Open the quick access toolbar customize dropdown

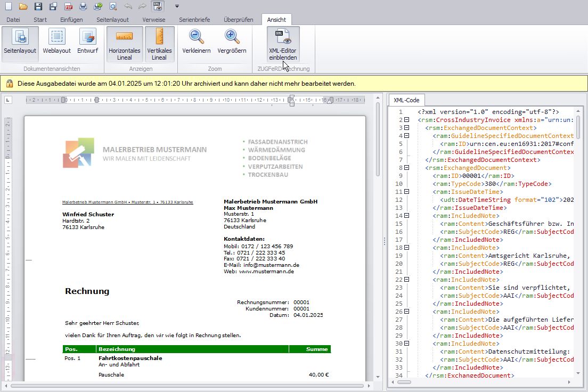tap(177, 6)
